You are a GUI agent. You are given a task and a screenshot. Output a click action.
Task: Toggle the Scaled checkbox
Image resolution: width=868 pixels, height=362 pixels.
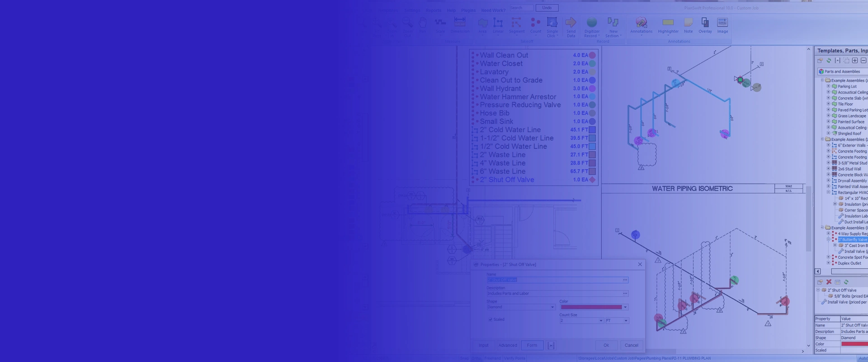click(x=491, y=319)
